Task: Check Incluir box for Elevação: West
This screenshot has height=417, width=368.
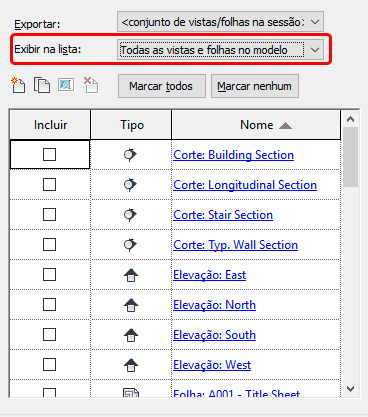Action: coord(49,365)
